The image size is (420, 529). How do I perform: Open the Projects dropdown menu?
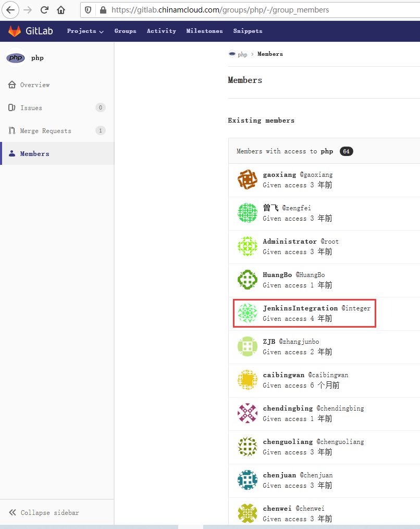click(85, 31)
